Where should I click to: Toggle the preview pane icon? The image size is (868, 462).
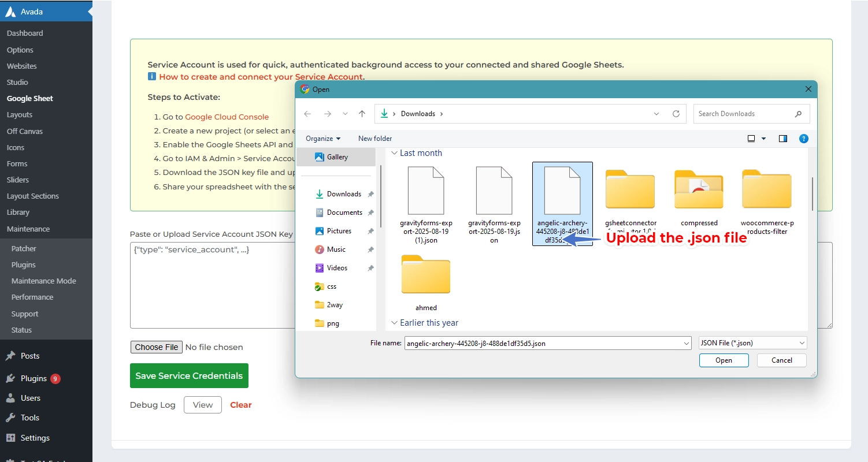[782, 138]
